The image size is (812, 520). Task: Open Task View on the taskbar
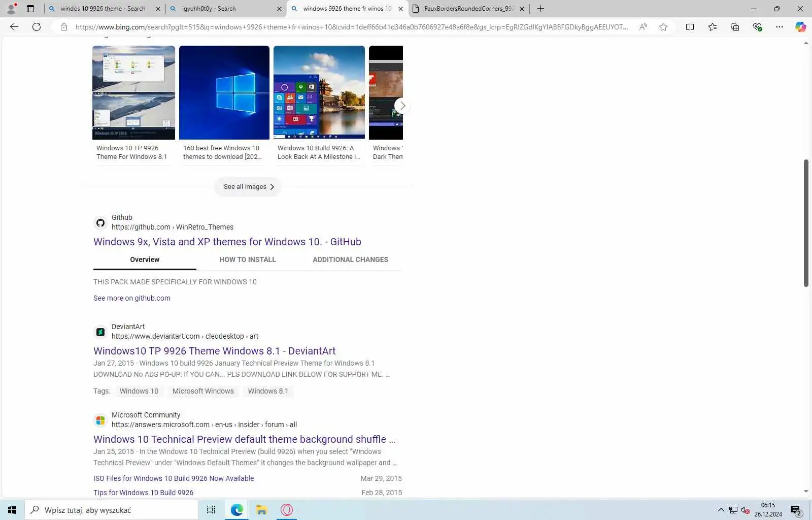[211, 510]
